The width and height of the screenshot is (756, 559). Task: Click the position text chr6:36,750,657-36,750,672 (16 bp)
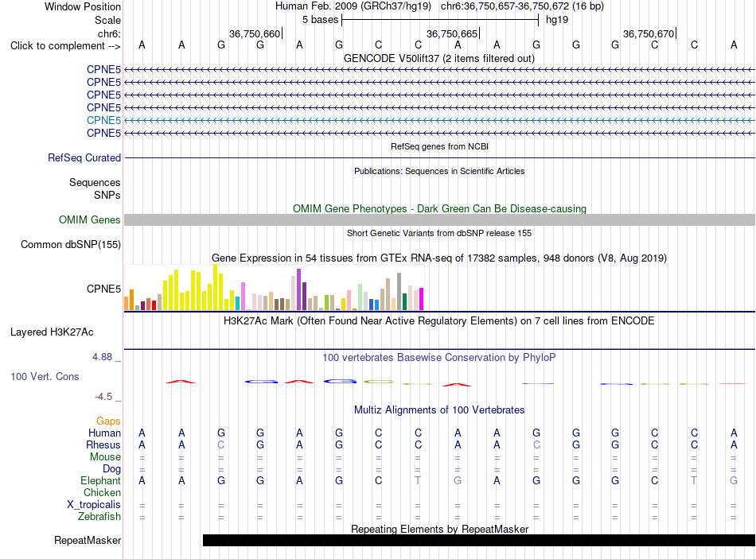[x=522, y=6]
